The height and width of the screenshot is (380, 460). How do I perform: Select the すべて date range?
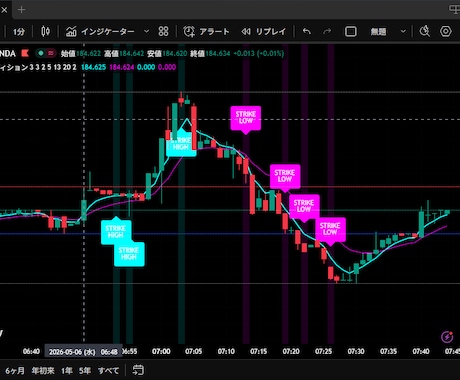(108, 370)
